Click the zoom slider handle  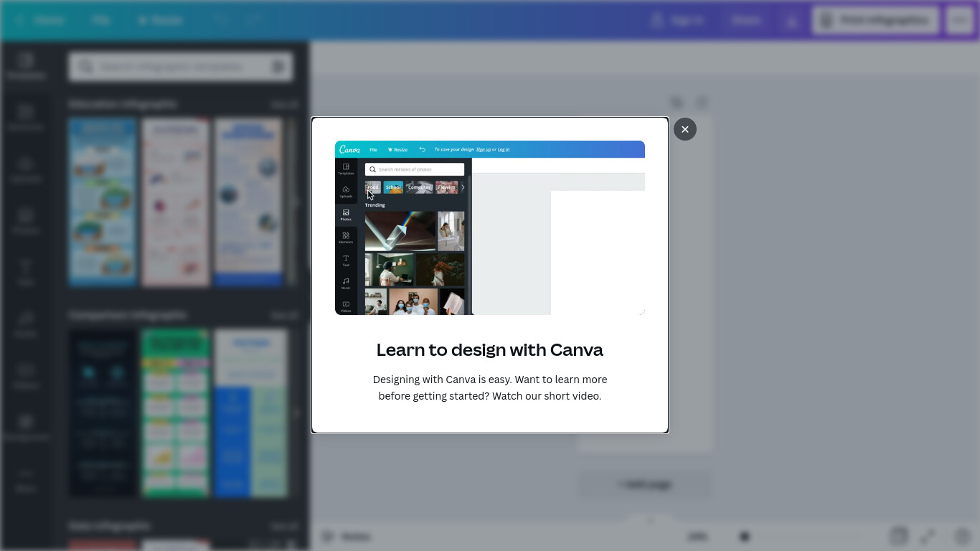(x=745, y=536)
